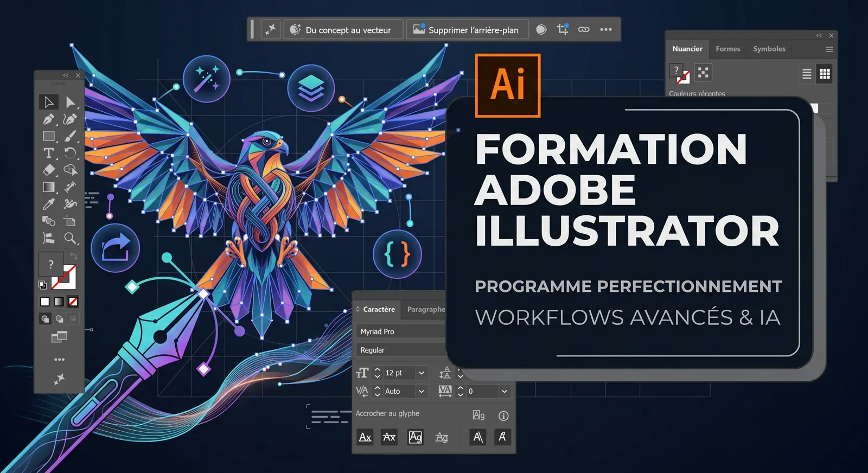This screenshot has height=473, width=868.
Task: Swap fill and stroke colors
Action: coord(73,256)
